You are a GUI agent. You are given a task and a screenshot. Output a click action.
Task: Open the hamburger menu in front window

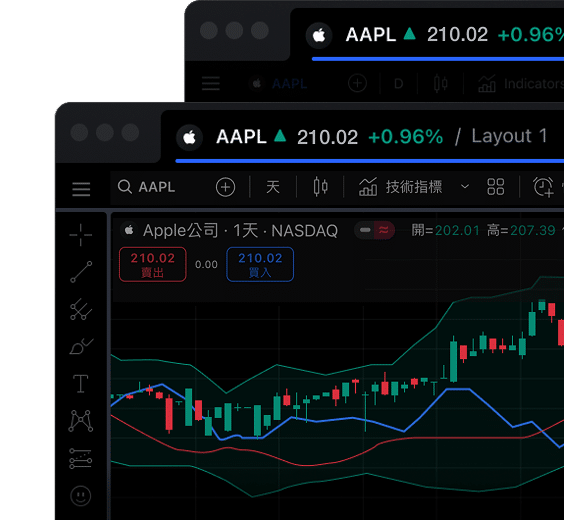click(x=81, y=189)
